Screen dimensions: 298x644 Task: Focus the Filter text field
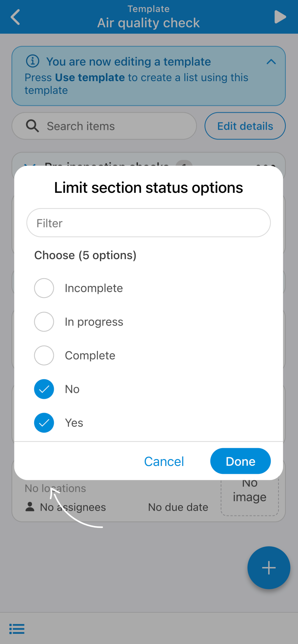148,223
